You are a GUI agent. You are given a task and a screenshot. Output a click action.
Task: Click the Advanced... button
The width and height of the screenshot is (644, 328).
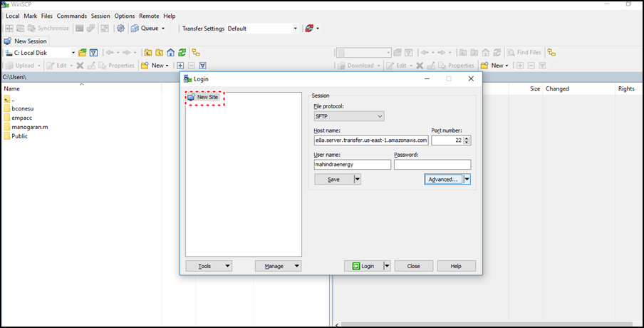443,179
